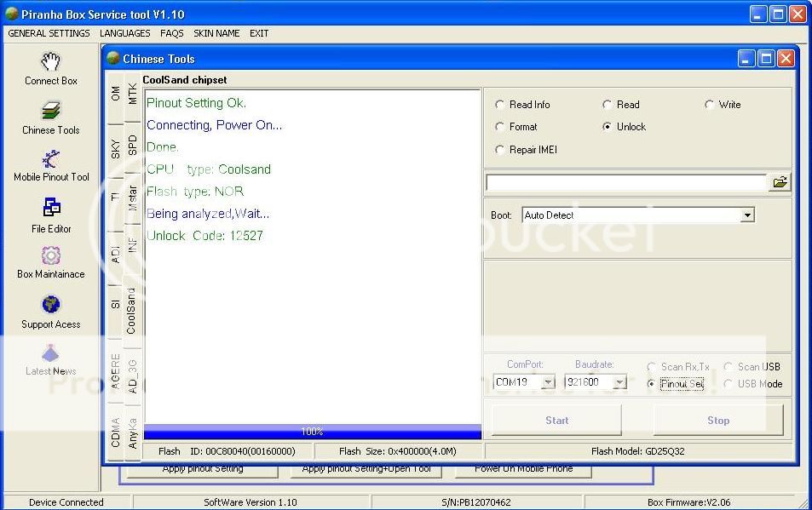
Task: Select the Pinout Set radio option
Action: coord(651,384)
